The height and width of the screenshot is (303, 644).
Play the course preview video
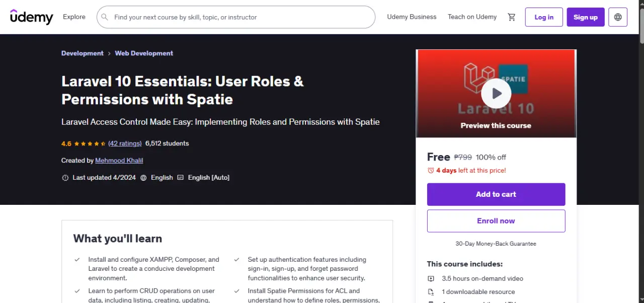click(x=496, y=93)
